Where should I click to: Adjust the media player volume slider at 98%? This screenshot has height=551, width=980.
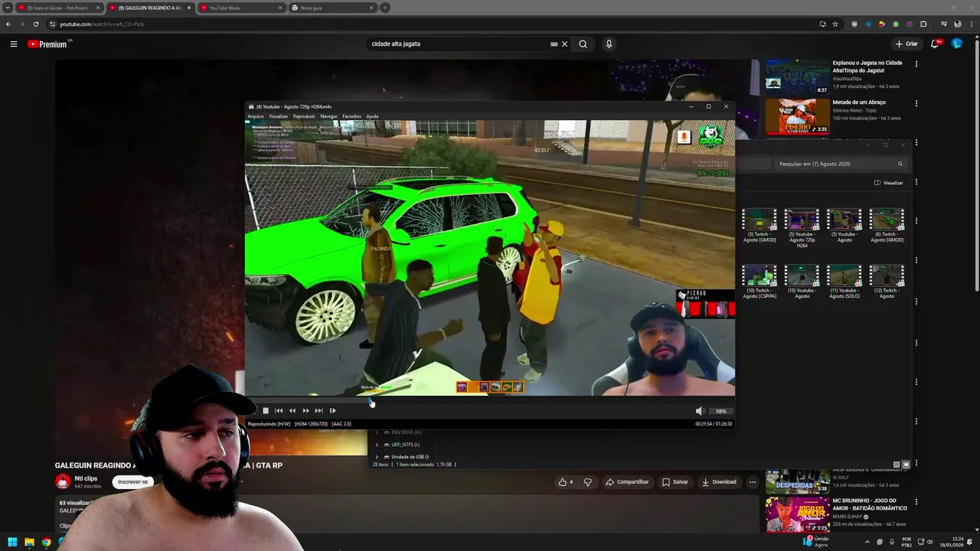click(x=720, y=411)
